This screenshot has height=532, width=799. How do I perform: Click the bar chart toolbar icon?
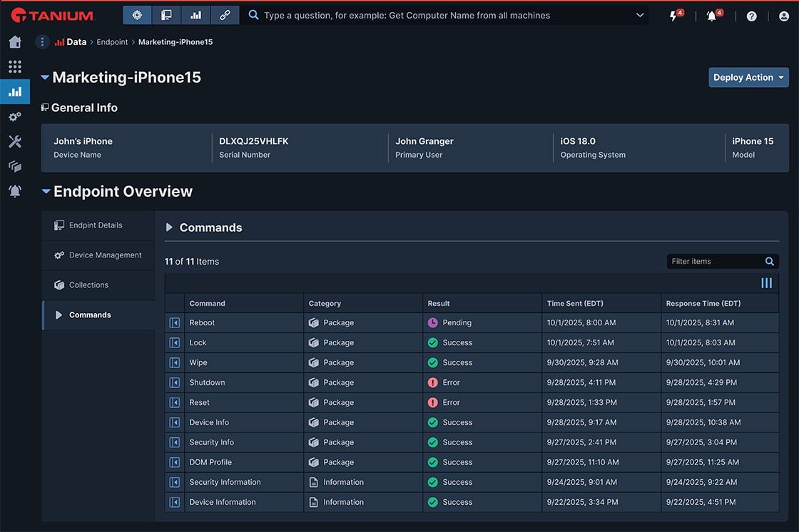tap(195, 15)
